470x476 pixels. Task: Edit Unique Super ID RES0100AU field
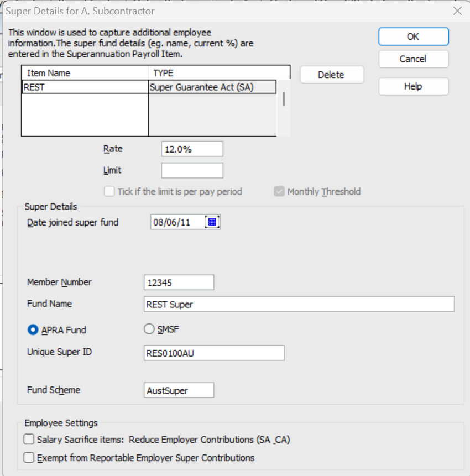[x=214, y=353]
